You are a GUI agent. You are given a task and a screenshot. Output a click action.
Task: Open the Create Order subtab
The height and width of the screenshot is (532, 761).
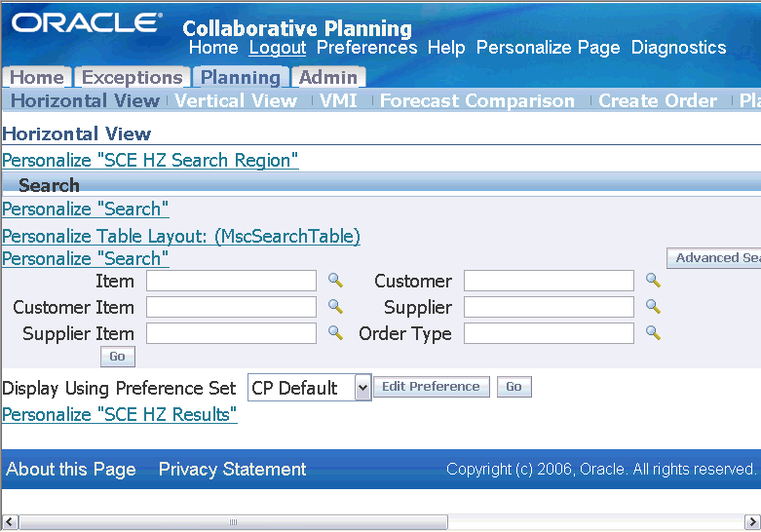coord(658,100)
